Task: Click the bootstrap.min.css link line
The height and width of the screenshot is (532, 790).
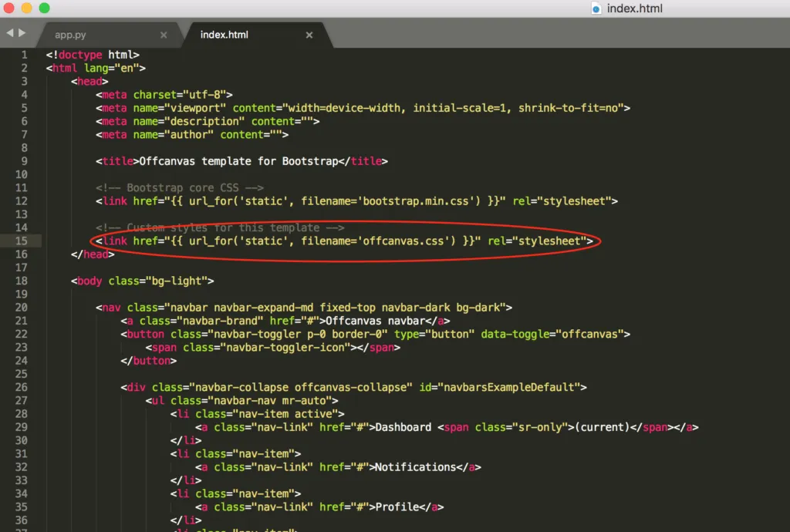Action: [356, 201]
